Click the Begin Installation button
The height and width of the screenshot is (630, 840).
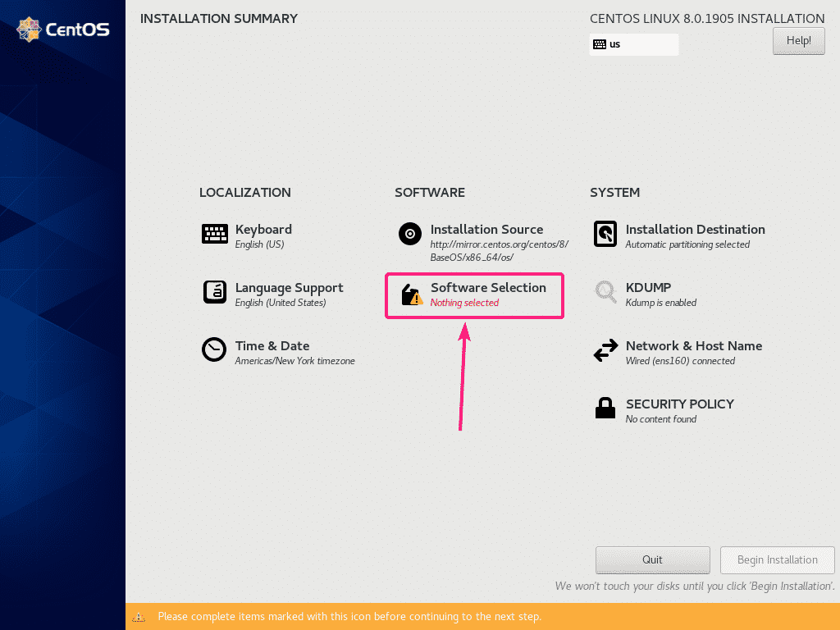(x=778, y=559)
